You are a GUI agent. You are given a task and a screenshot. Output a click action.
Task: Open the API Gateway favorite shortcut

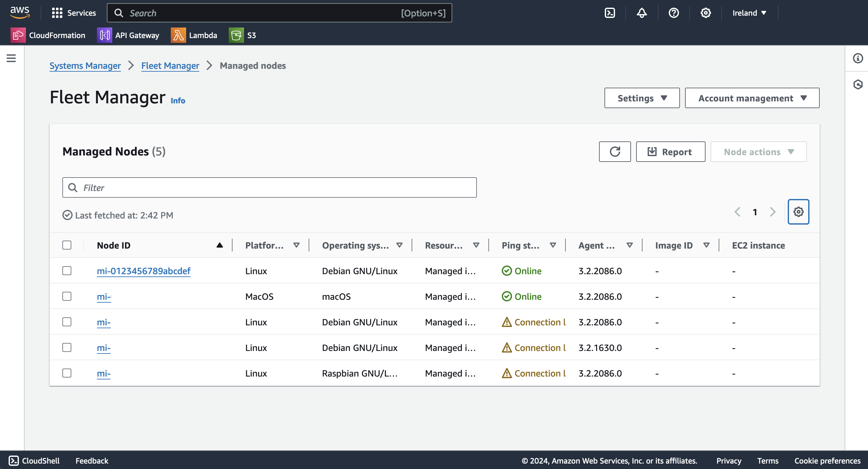(x=128, y=35)
